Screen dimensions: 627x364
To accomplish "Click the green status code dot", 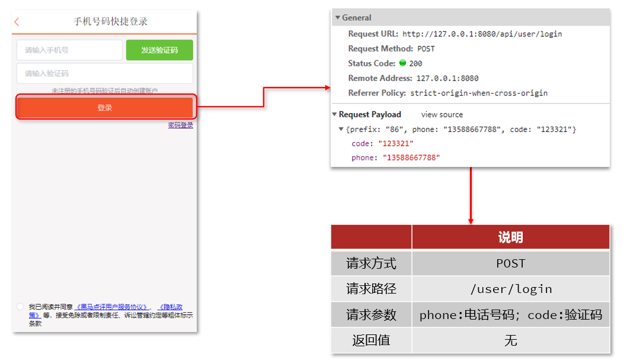I will pos(402,63).
